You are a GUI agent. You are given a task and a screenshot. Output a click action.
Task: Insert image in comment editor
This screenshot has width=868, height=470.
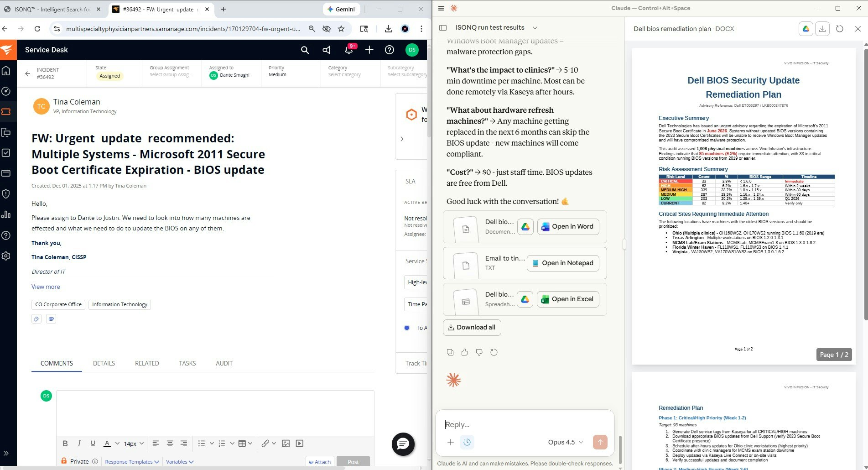click(286, 444)
